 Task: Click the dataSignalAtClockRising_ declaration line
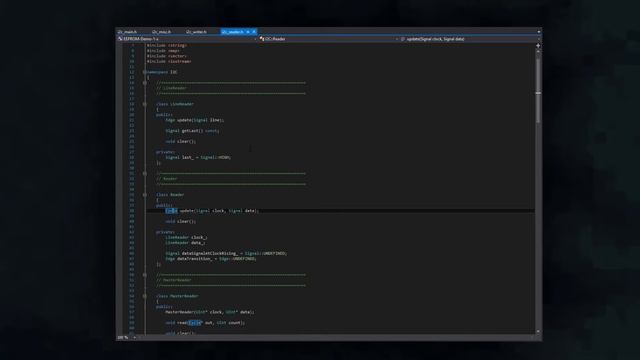(x=226, y=253)
